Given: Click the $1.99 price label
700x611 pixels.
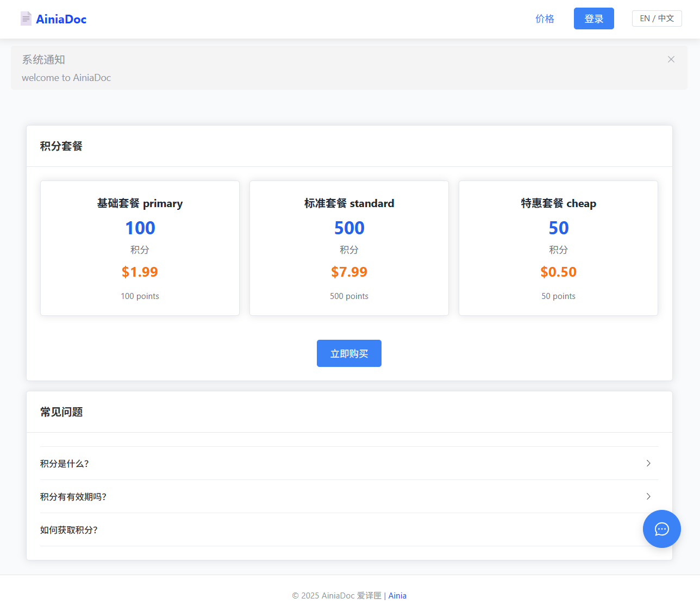Looking at the screenshot, I should point(140,272).
